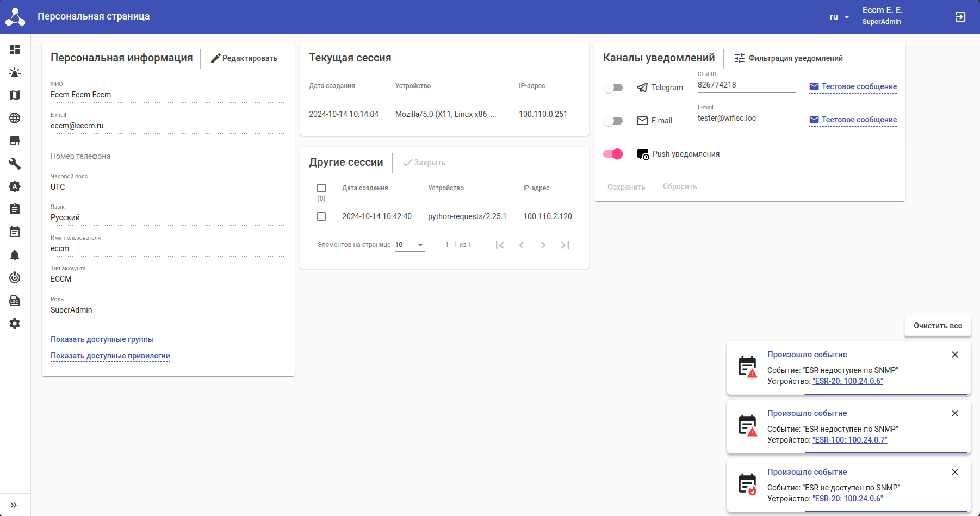Image resolution: width=980 pixels, height=516 pixels.
Task: Open the ru language dropdown
Action: (x=839, y=17)
